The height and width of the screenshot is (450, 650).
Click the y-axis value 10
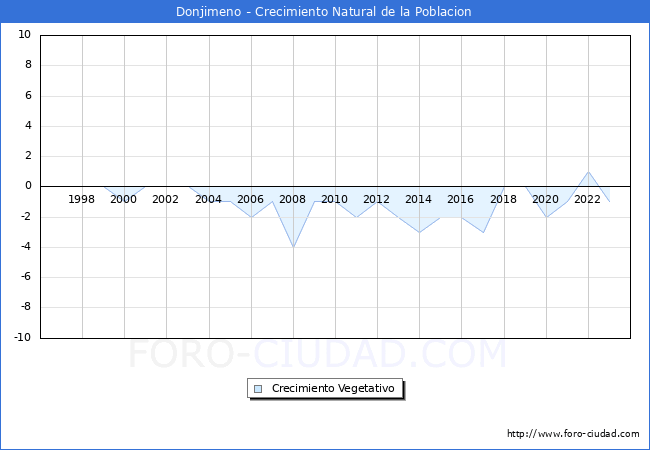point(24,34)
